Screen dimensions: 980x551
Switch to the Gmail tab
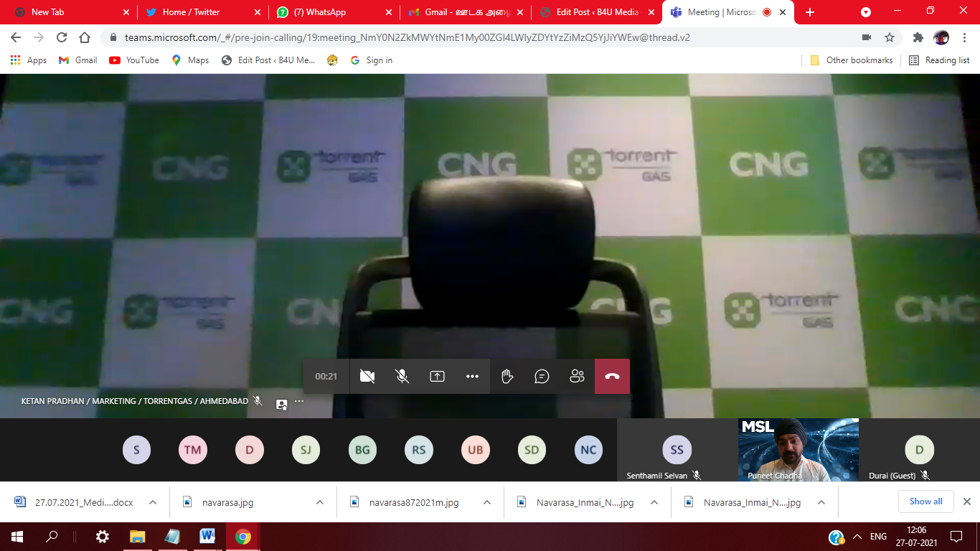coord(465,12)
